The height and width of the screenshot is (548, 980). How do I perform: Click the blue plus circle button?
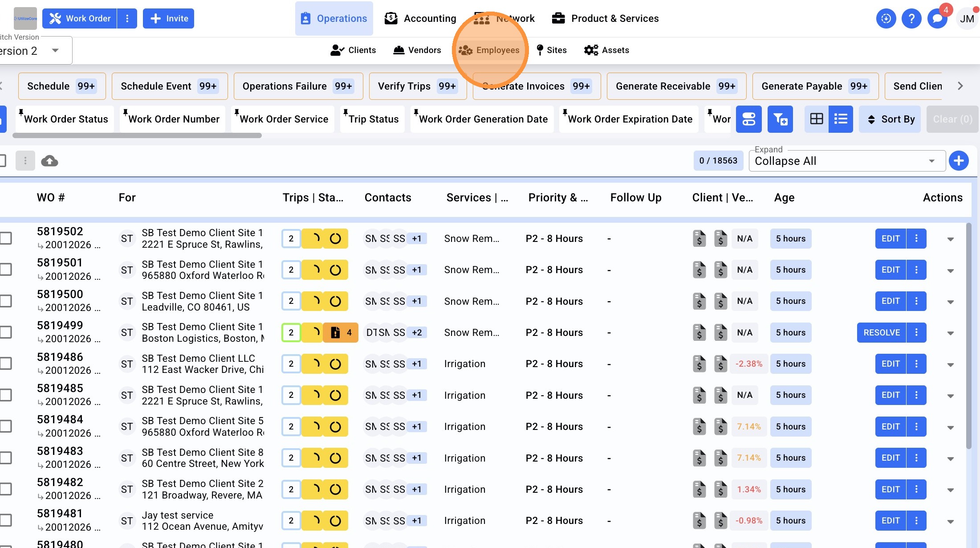pos(959,161)
